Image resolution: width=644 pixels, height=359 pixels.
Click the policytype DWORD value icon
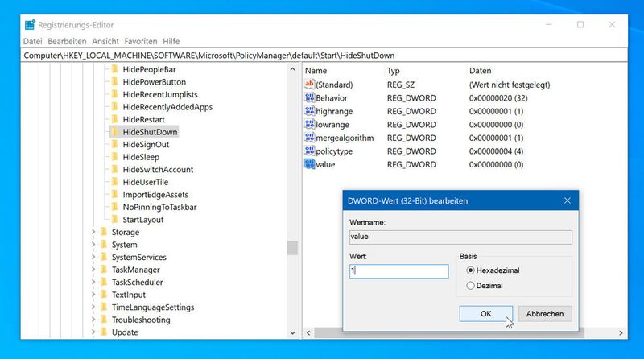(x=309, y=151)
